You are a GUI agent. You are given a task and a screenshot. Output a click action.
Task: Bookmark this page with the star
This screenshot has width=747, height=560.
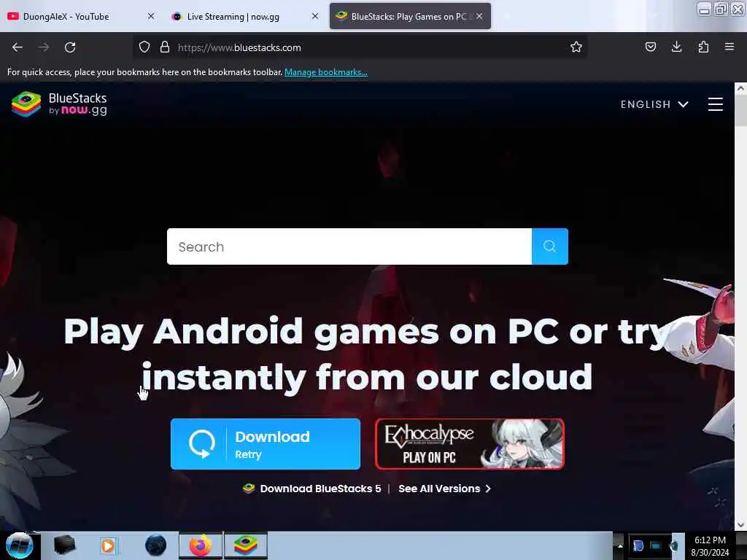click(x=576, y=47)
